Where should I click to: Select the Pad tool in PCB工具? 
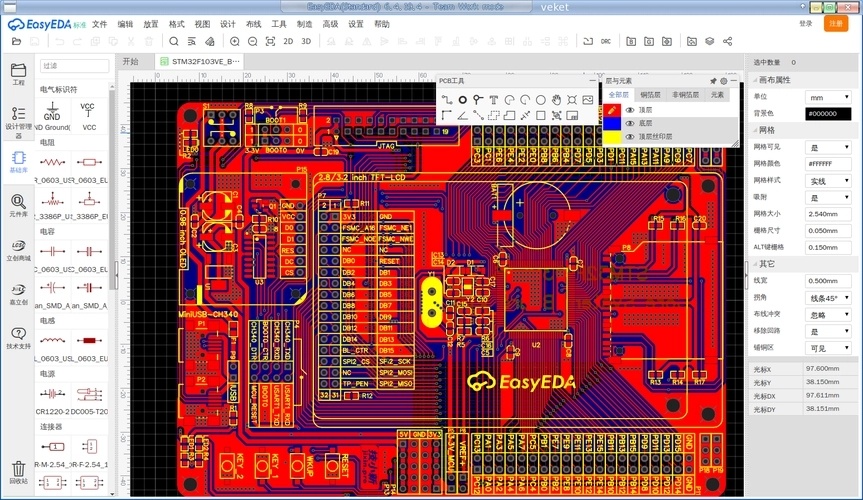(x=462, y=100)
